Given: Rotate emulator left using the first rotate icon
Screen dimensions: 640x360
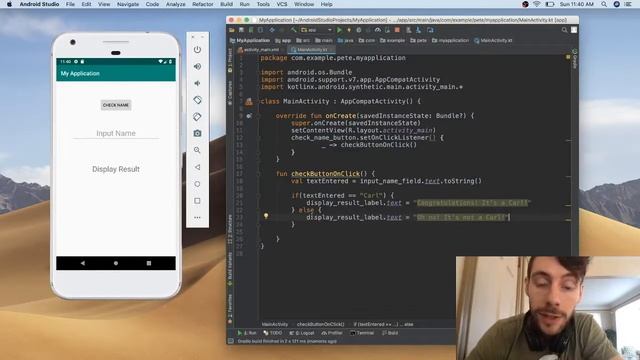Looking at the screenshot, I should click(198, 100).
